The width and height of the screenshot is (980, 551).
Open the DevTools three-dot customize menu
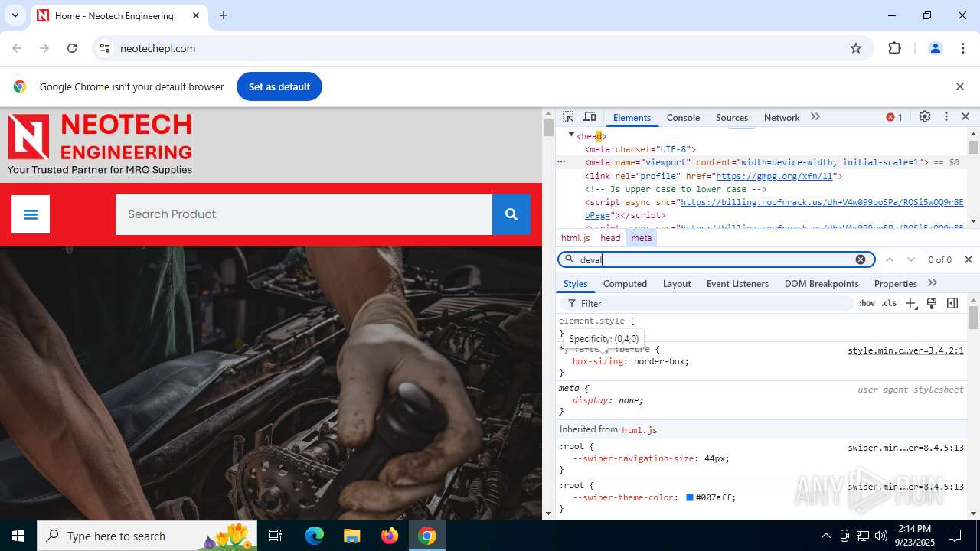pos(946,117)
